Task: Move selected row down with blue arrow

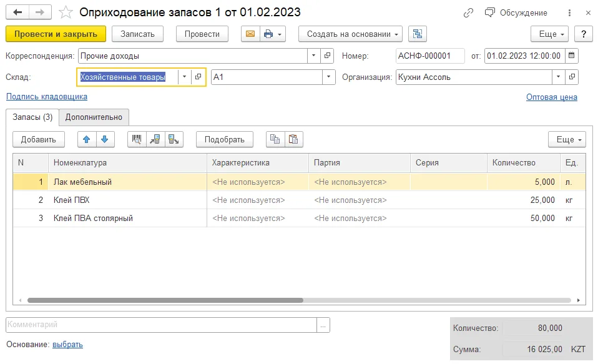Action: 105,139
